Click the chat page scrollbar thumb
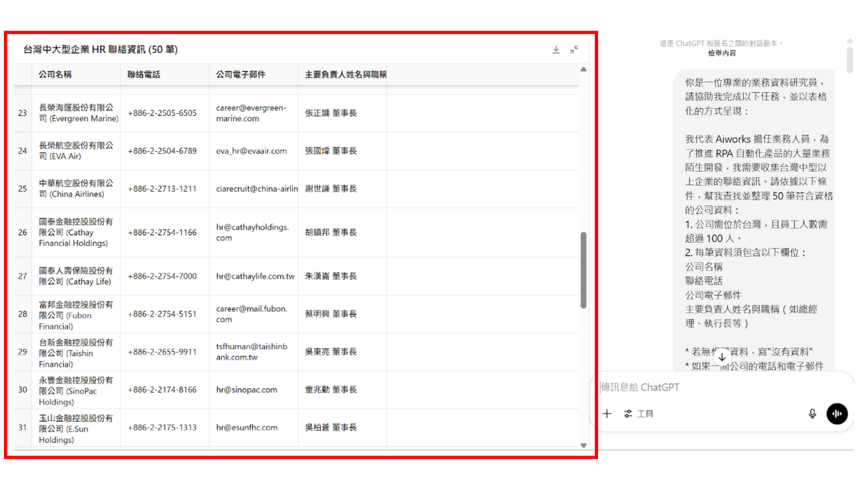The width and height of the screenshot is (868, 488). [x=850, y=59]
